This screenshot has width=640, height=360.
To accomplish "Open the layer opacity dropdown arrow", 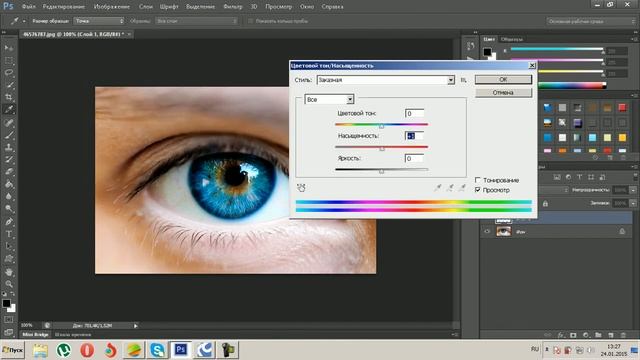I will 633,190.
